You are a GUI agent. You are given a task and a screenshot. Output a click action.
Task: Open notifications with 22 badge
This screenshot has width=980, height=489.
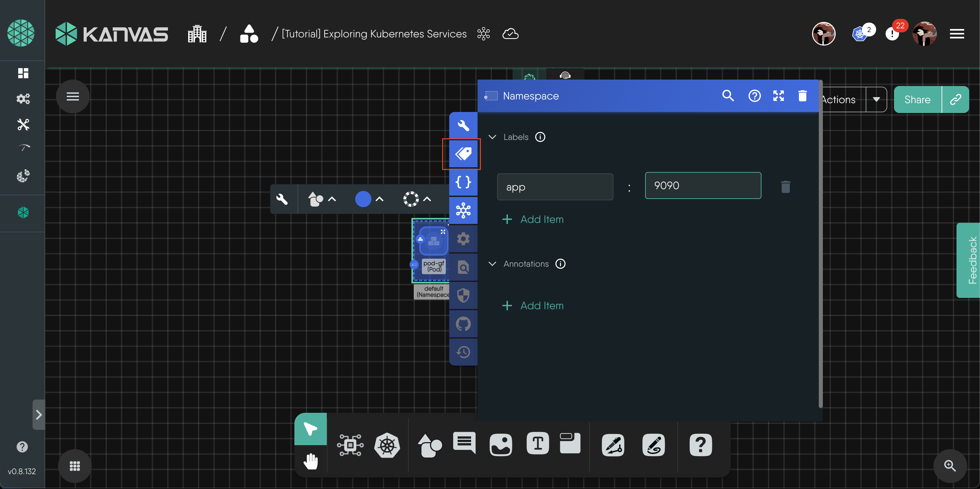coord(893,34)
